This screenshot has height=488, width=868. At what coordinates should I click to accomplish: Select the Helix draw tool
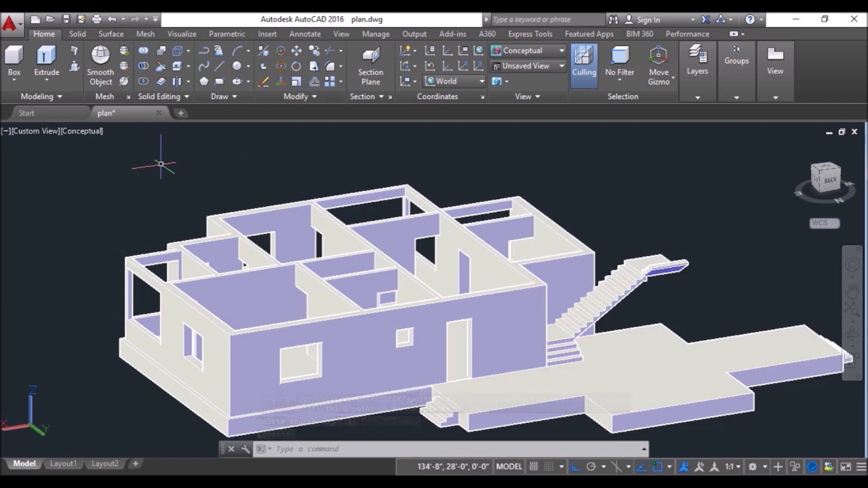[219, 51]
